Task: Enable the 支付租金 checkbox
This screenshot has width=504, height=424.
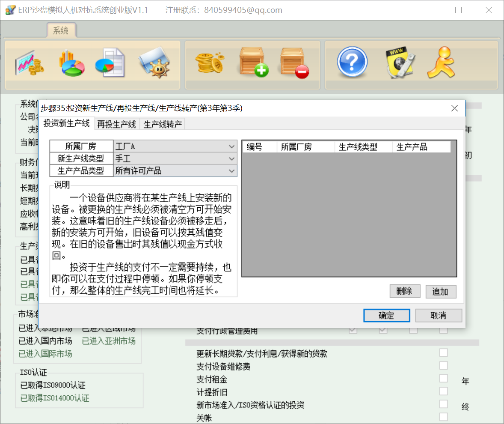Action: [443, 378]
